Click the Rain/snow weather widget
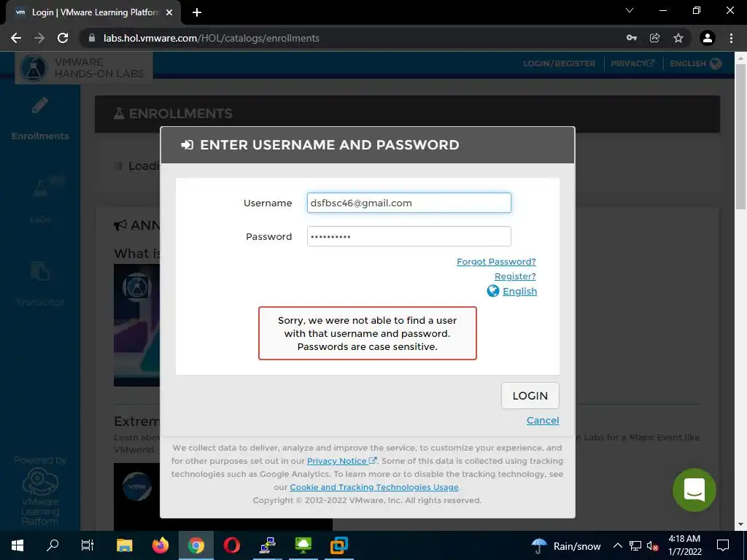 coord(566,545)
